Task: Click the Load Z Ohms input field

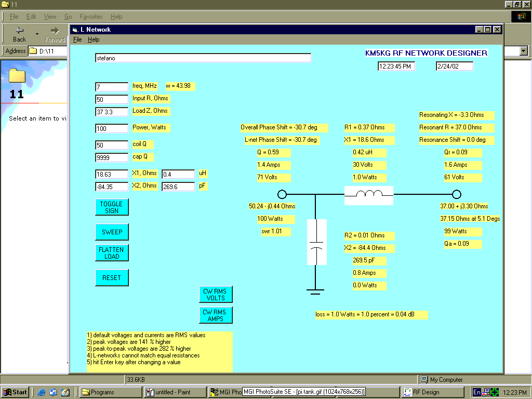Action: coord(112,112)
